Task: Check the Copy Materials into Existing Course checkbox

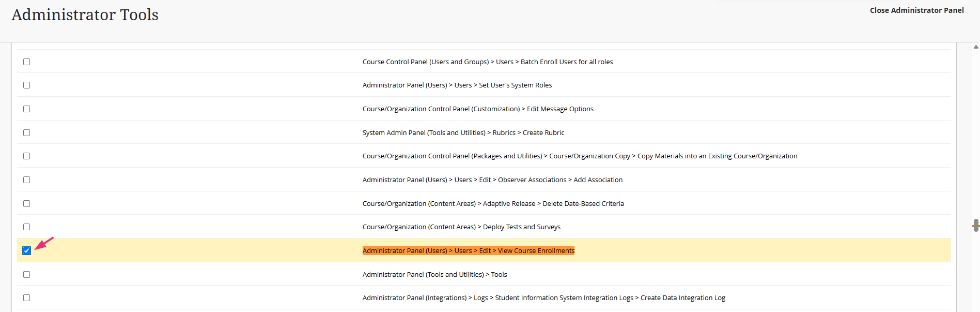Action: coord(27,156)
